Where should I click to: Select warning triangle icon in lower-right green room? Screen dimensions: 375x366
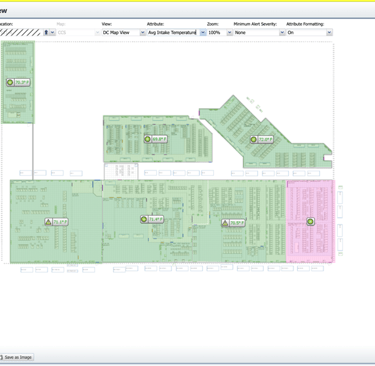click(225, 223)
